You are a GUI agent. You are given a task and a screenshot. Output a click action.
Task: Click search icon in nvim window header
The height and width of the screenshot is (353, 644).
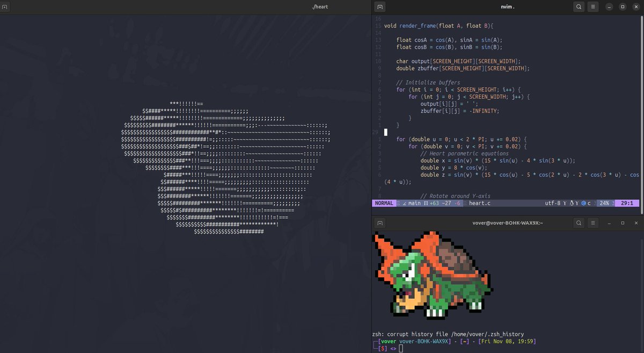coord(579,7)
